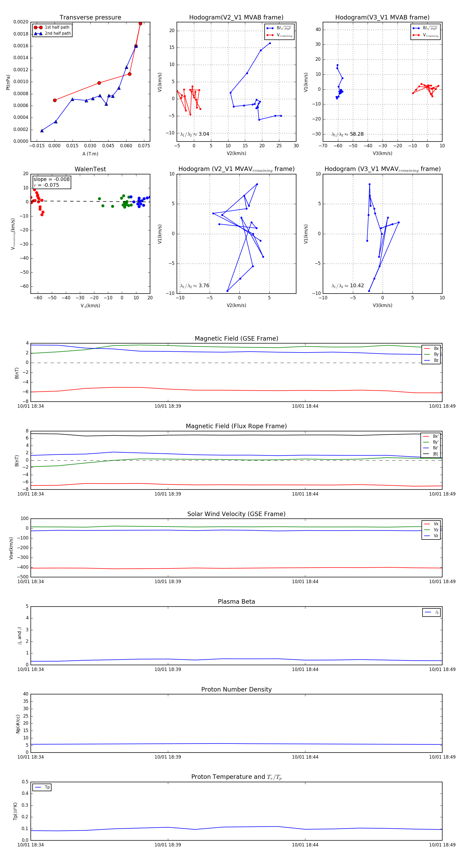Viewport: 473px width, 868px height.
Task: Click the '1st half path' legend entry
Action: tap(52, 27)
